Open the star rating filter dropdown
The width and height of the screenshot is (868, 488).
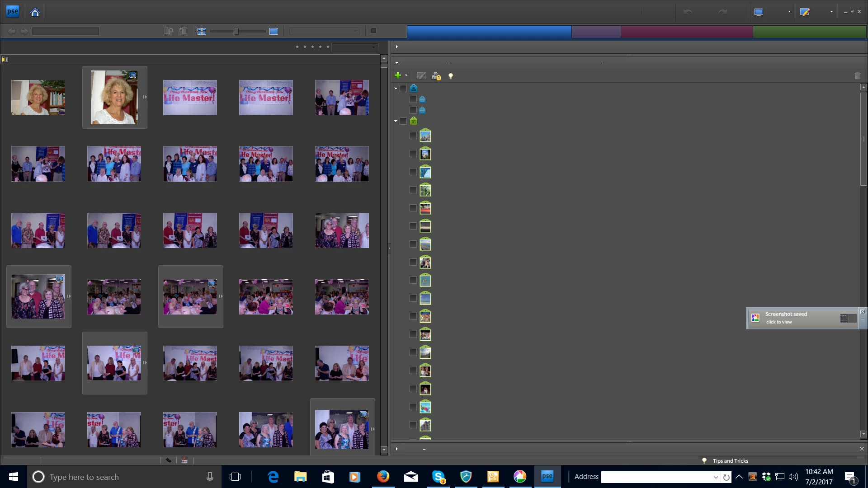tap(355, 47)
